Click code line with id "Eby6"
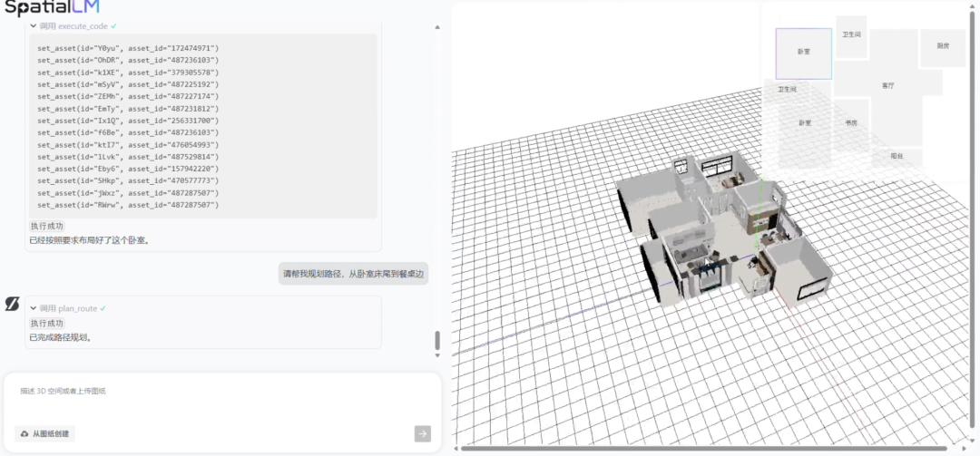The height and width of the screenshot is (456, 980). click(x=128, y=169)
